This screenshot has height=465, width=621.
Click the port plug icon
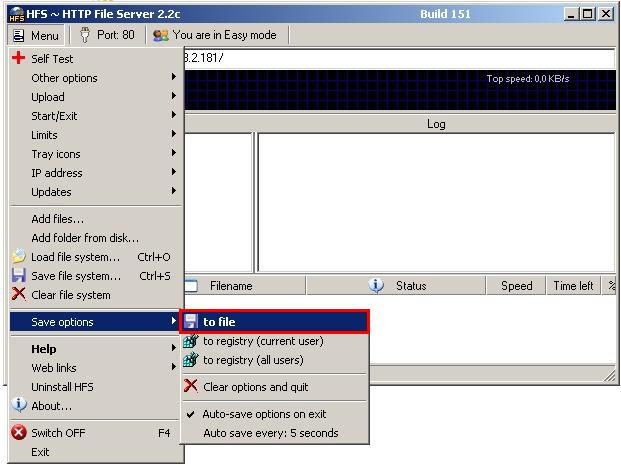click(x=85, y=35)
